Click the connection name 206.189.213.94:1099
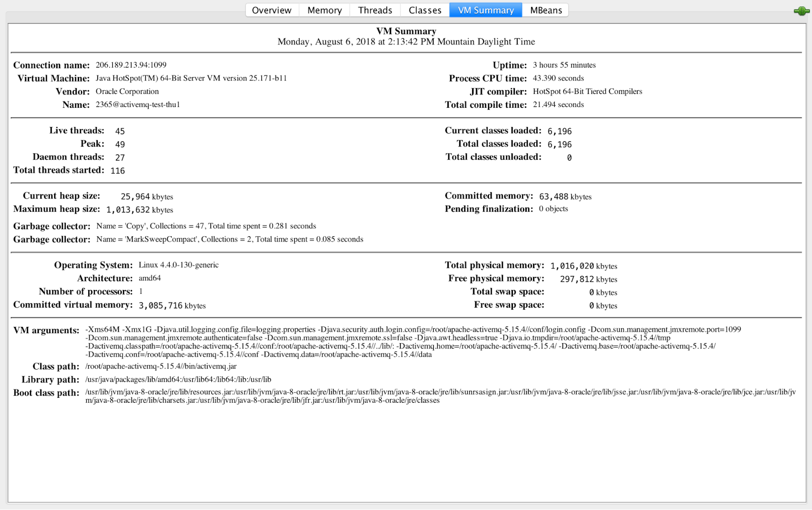The height and width of the screenshot is (510, 812). pos(130,65)
